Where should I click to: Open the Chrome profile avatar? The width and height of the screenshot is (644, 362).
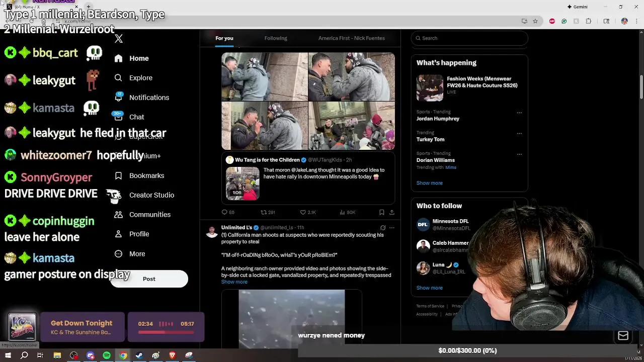624,21
